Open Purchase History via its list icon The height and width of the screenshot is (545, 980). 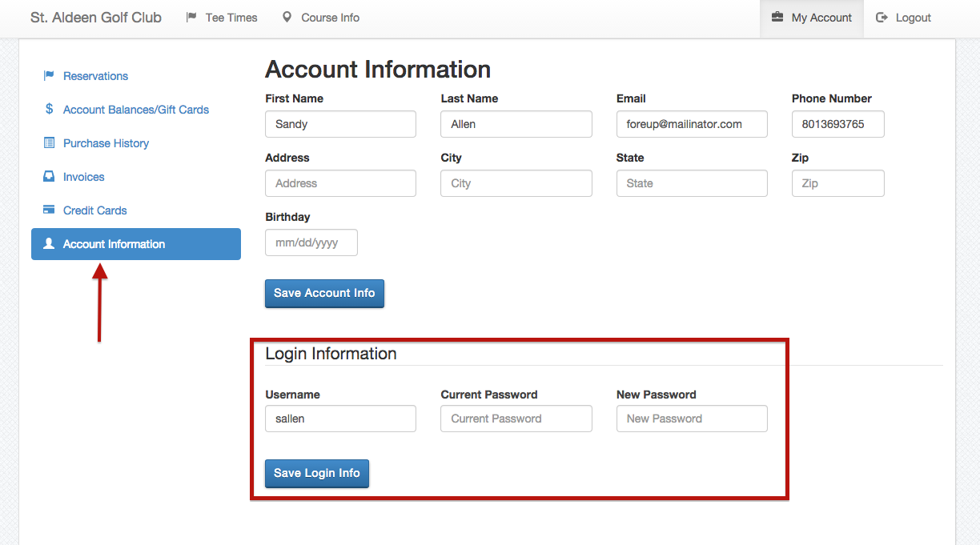[49, 142]
